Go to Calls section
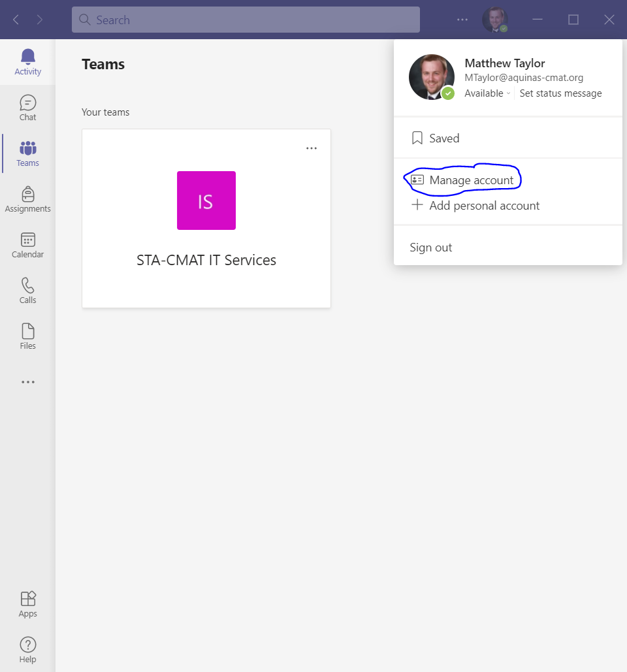The image size is (627, 672). pos(27,291)
